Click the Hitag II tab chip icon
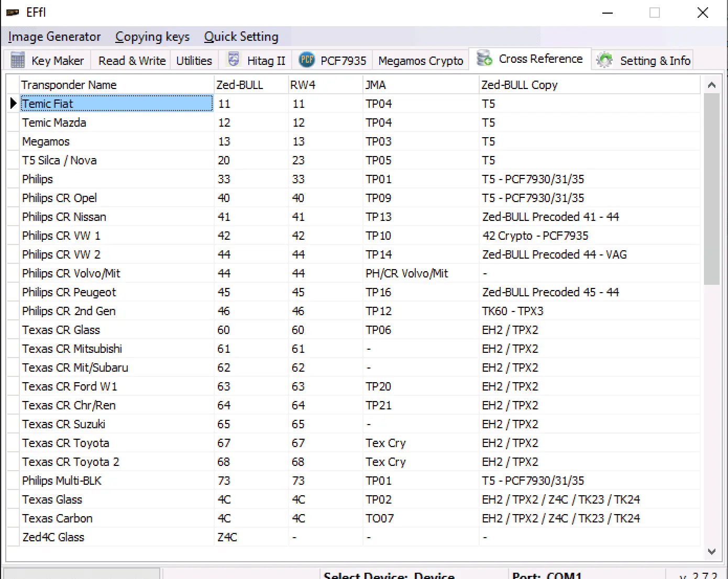The height and width of the screenshot is (579, 728). pyautogui.click(x=234, y=60)
